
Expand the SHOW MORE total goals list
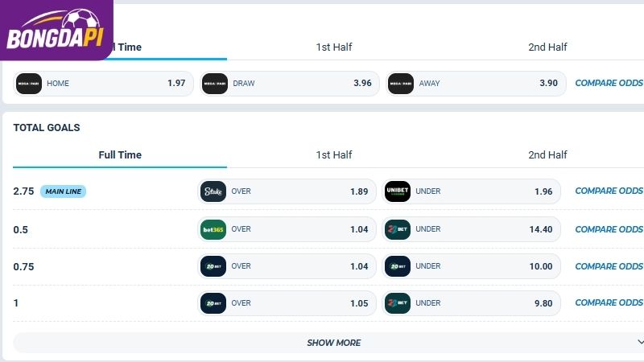coord(328,343)
